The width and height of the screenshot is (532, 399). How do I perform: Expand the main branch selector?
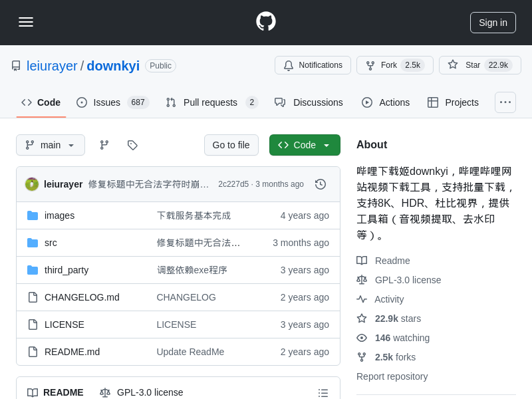coord(51,145)
